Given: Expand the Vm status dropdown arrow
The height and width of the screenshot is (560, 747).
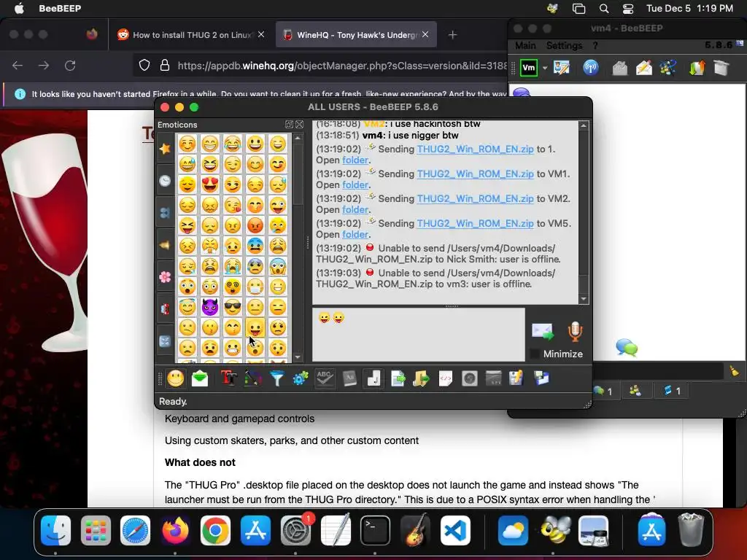Looking at the screenshot, I should click(544, 68).
